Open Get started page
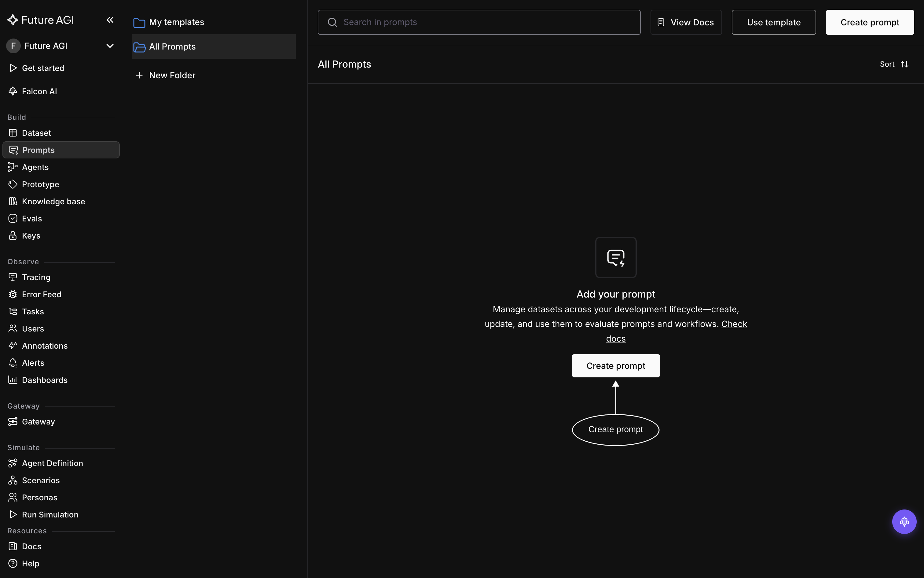 [x=43, y=68]
